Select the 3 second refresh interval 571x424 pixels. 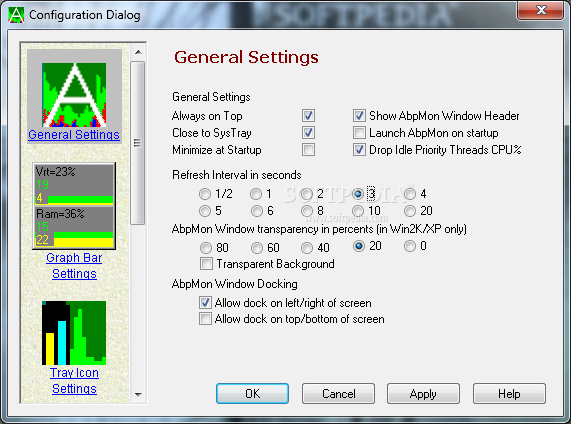(358, 194)
